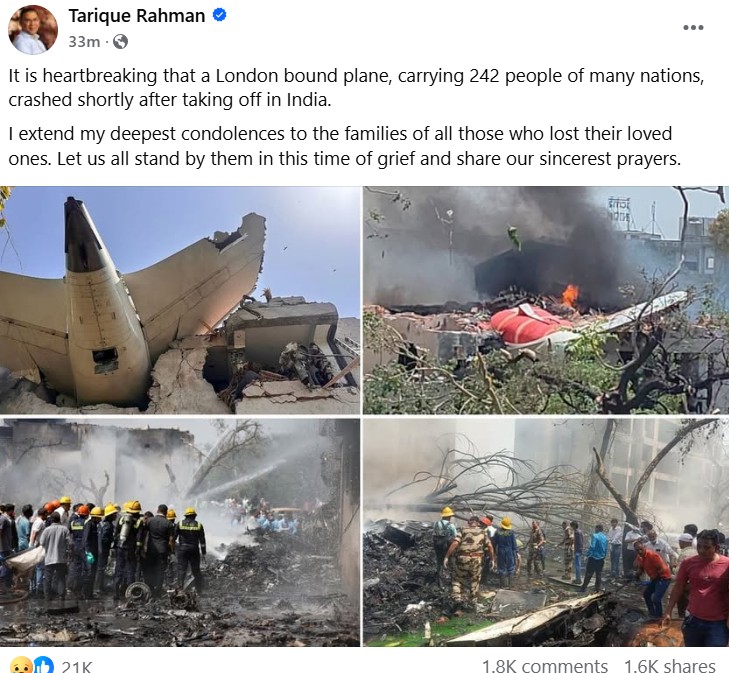729x673 pixels.
Task: Click the sad reaction emoji icon
Action: coord(21,665)
